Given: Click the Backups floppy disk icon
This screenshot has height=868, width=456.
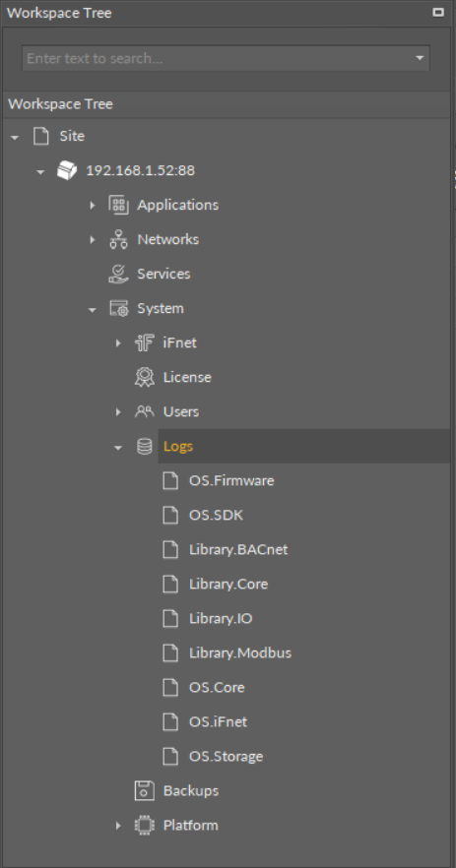Looking at the screenshot, I should point(144,791).
